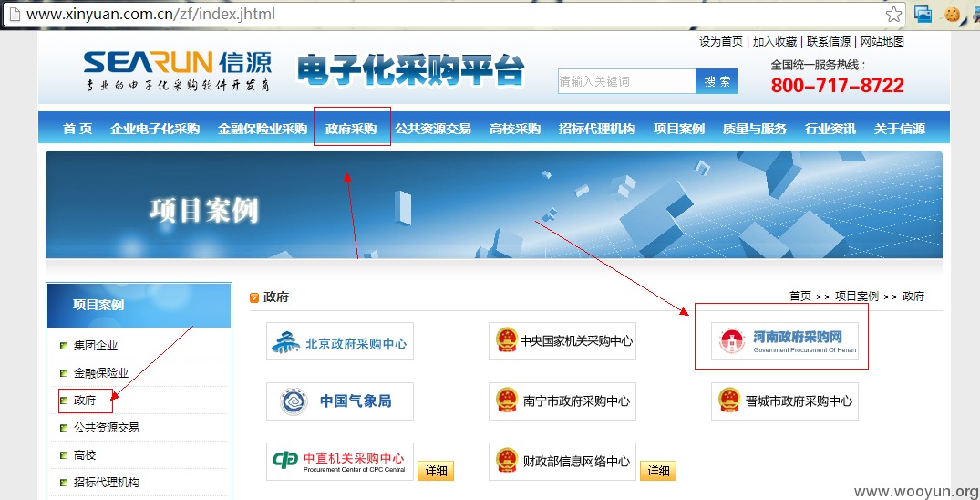Click 联系信源 link at top
Image resolution: width=980 pixels, height=500 pixels.
[828, 42]
